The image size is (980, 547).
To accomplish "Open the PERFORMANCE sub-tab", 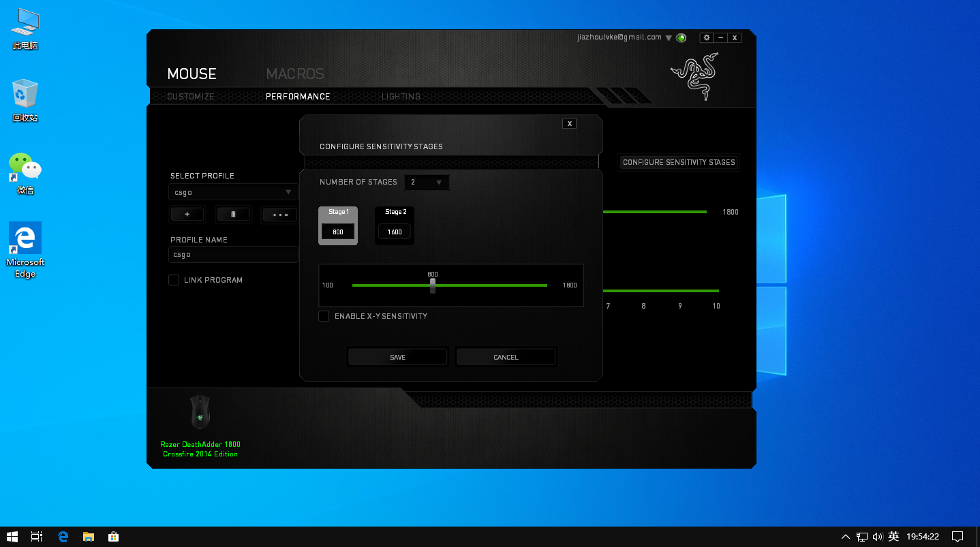I will 298,97.
